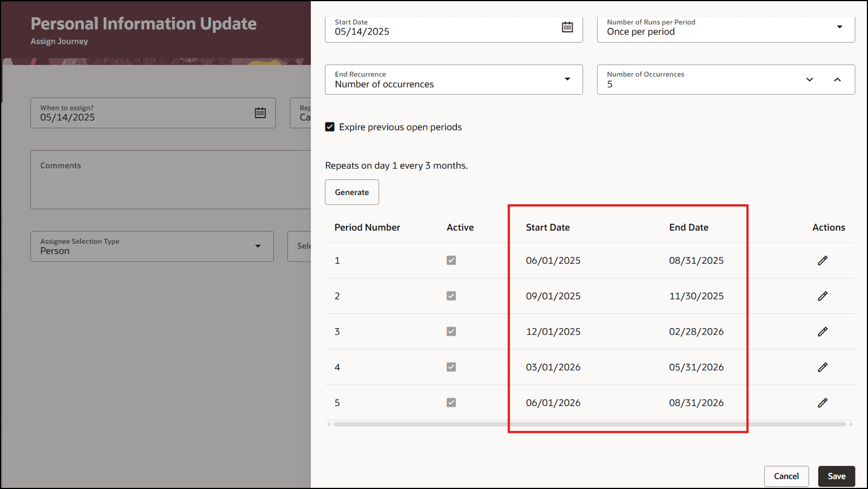Select end date 08/31/2025 in period 1

coord(696,260)
